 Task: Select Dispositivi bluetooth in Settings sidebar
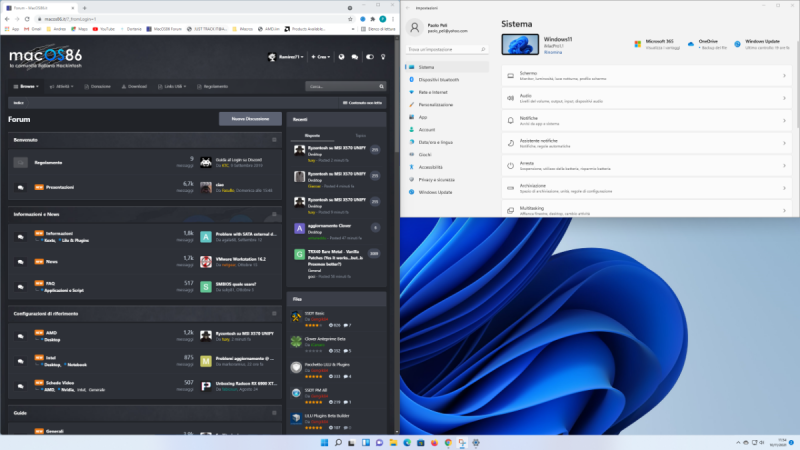click(x=446, y=80)
